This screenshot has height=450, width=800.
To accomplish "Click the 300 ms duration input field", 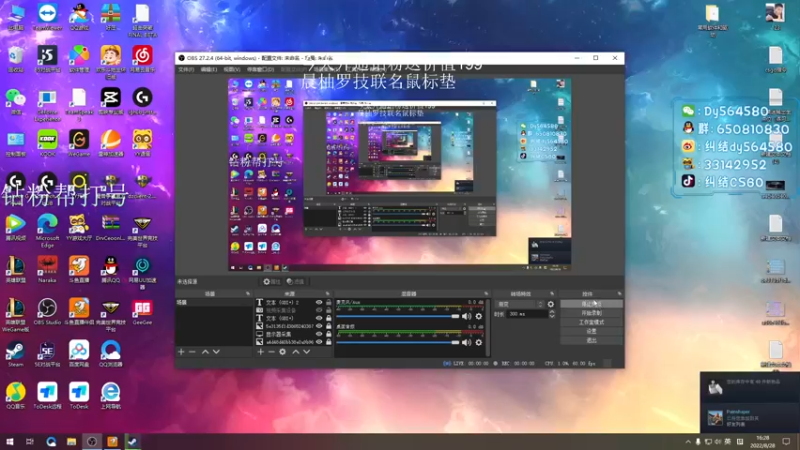I will pyautogui.click(x=527, y=314).
